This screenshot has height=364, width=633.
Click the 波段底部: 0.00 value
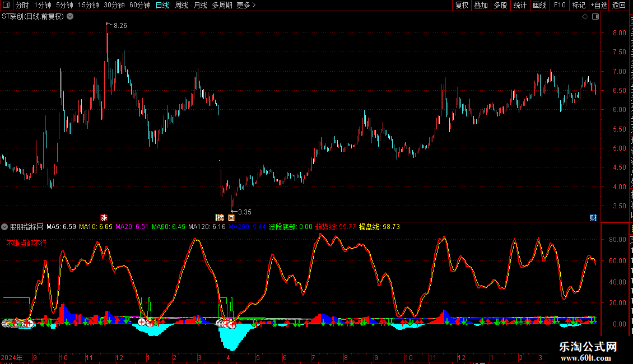(290, 227)
